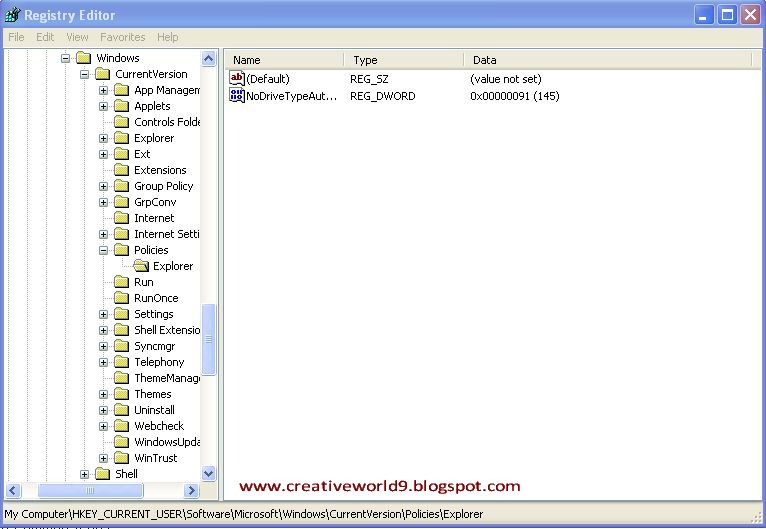This screenshot has height=529, width=766.
Task: Collapse the Windows key
Action: (65, 59)
